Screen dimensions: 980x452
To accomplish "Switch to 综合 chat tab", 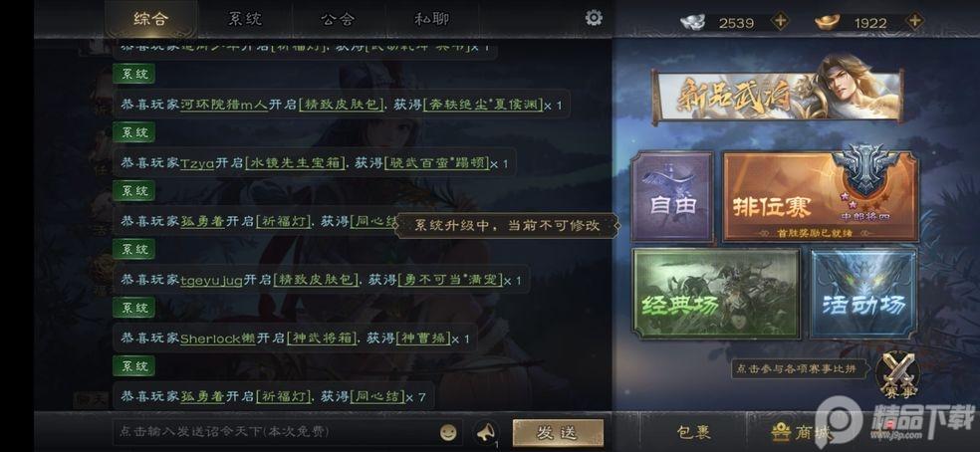I will coord(150,19).
